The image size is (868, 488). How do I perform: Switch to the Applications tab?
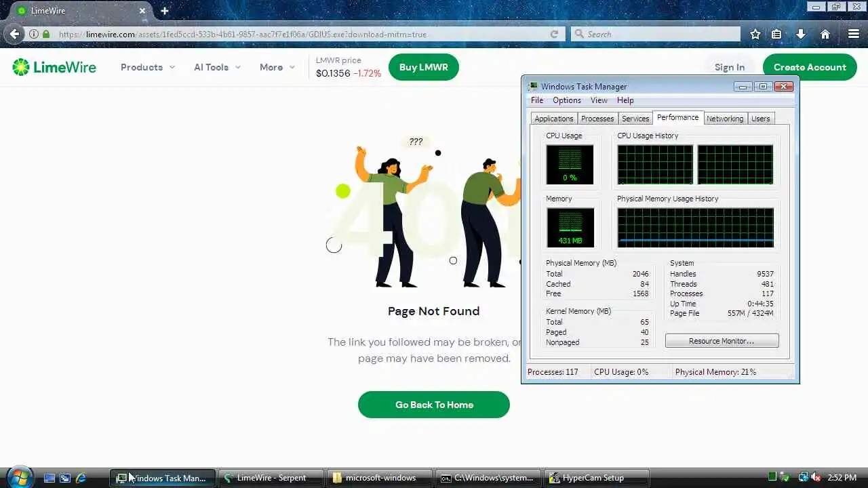click(x=554, y=119)
